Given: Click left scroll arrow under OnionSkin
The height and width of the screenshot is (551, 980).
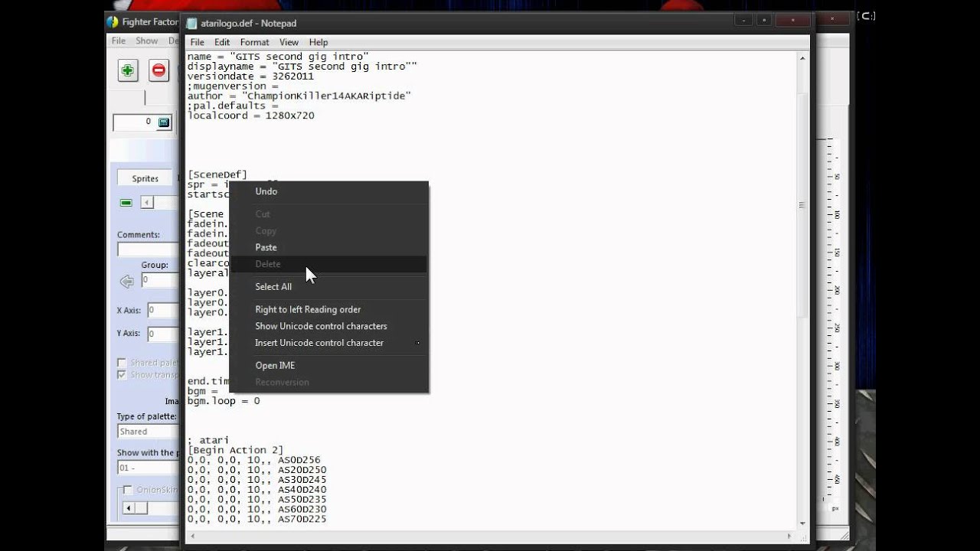Looking at the screenshot, I should (129, 508).
